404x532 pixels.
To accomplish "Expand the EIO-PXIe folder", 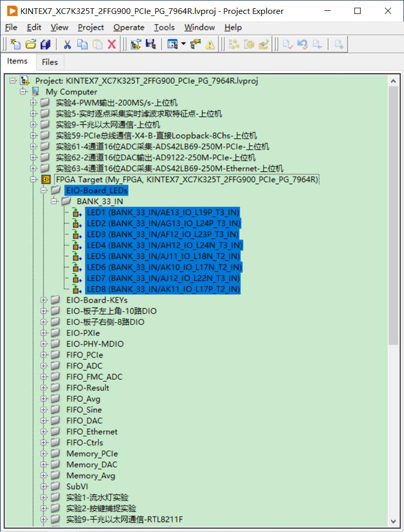I will (43, 333).
